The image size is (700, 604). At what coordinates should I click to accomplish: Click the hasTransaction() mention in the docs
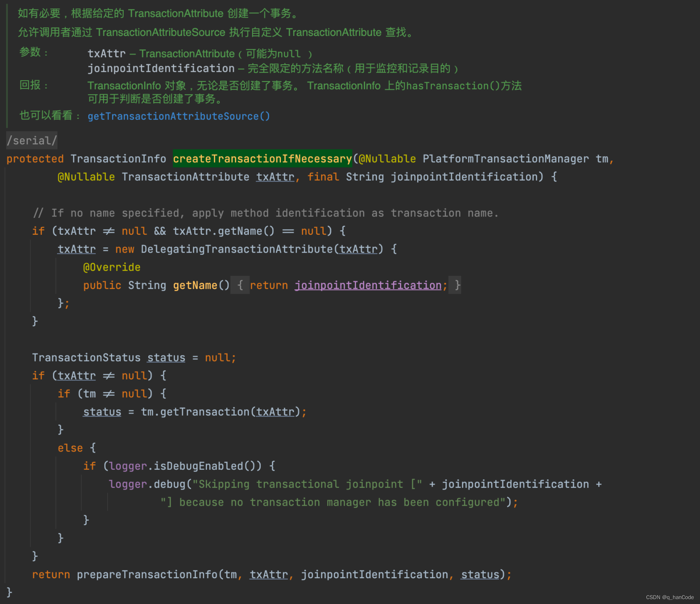453,86
